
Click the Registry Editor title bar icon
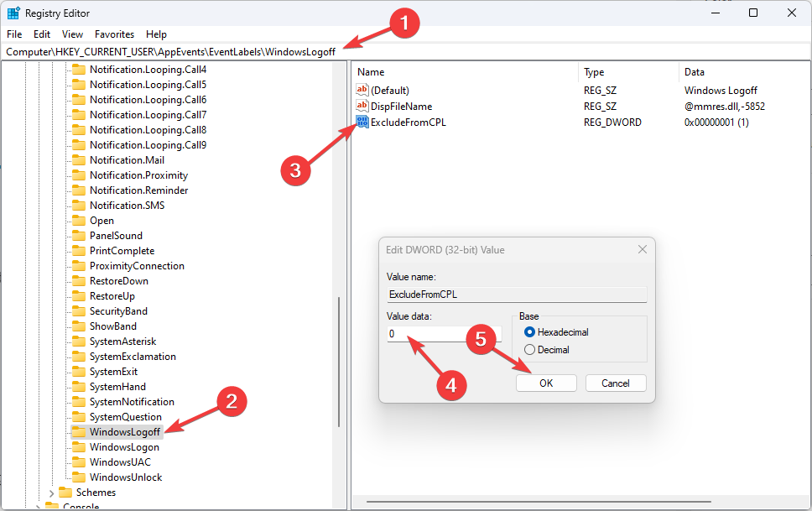13,13
